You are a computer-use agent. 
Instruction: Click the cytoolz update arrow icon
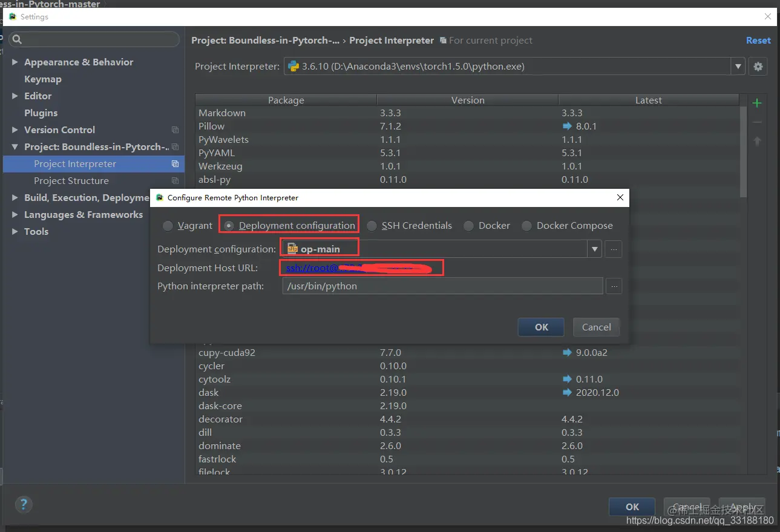[x=567, y=379]
